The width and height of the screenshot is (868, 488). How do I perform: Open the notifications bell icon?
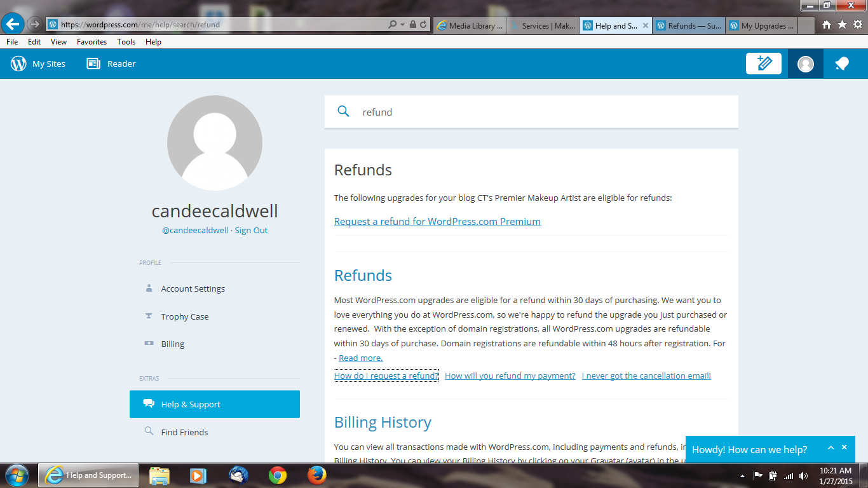pos(842,64)
